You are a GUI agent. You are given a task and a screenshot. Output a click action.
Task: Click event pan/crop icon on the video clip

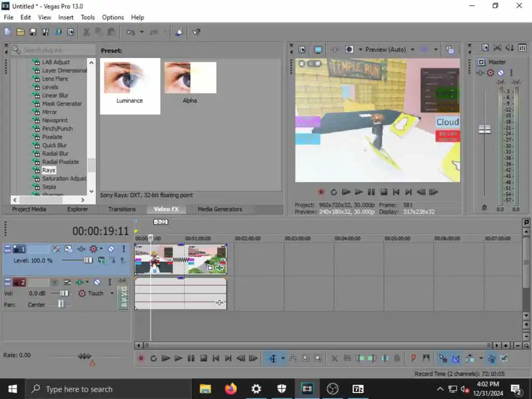point(210,268)
